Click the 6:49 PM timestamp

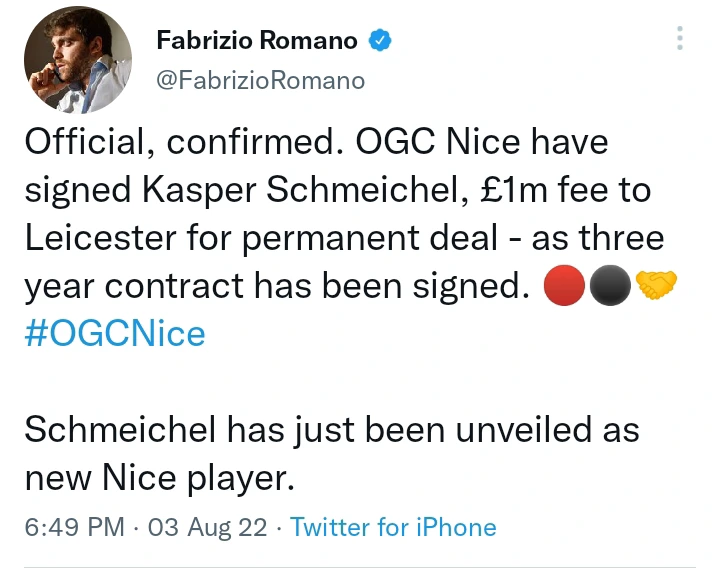coord(74,527)
